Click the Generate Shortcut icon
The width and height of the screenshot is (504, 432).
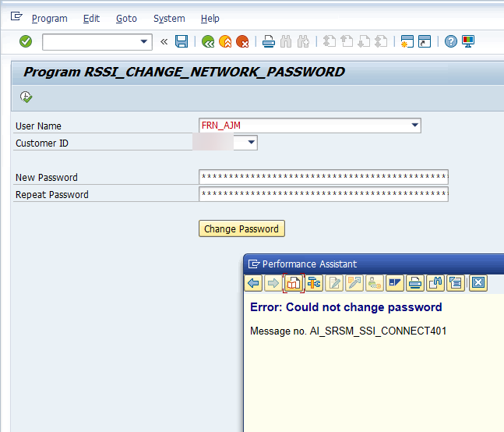[425, 41]
